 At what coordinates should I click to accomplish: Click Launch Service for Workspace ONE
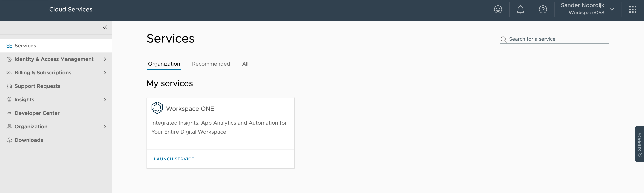pyautogui.click(x=174, y=159)
